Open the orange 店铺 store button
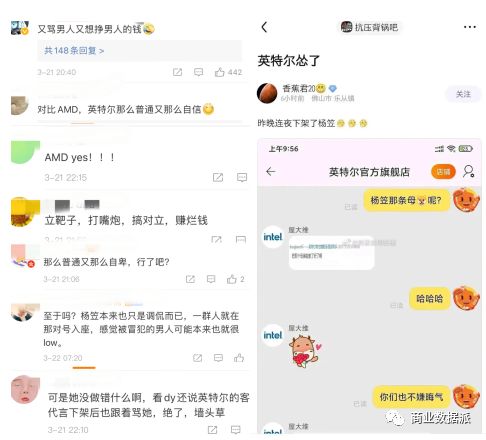Viewport: 486px width, 440px height. pos(443,172)
